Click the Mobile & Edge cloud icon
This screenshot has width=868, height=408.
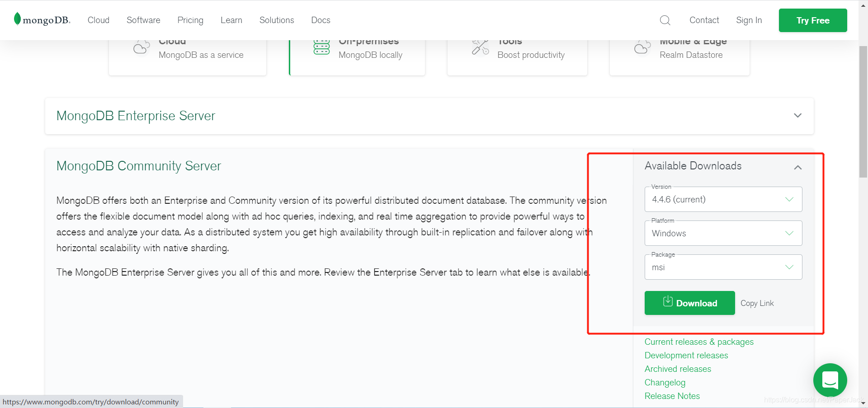pos(642,47)
